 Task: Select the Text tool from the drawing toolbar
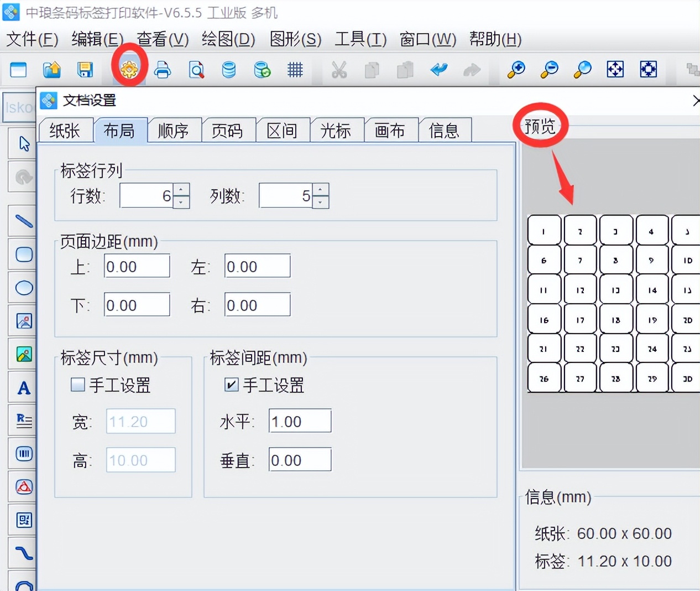tap(23, 387)
